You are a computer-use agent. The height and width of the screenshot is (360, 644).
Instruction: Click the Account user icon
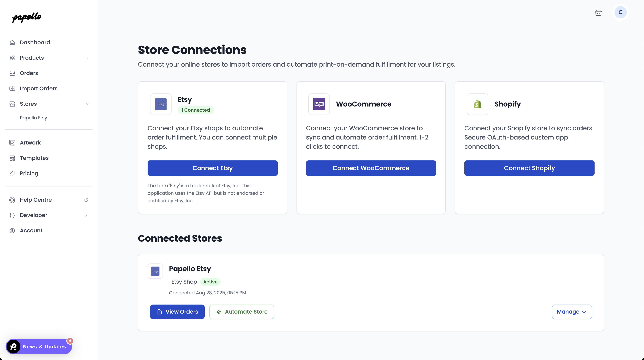coord(12,231)
